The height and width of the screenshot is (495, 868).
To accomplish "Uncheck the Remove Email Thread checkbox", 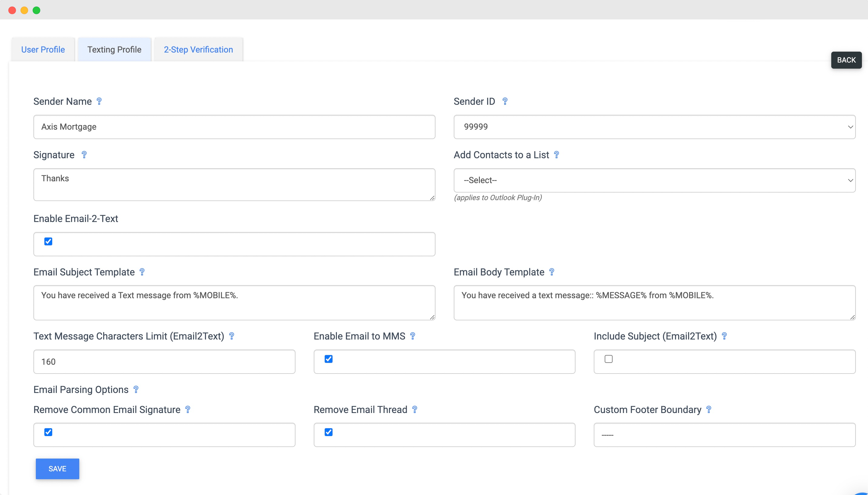I will [x=328, y=432].
